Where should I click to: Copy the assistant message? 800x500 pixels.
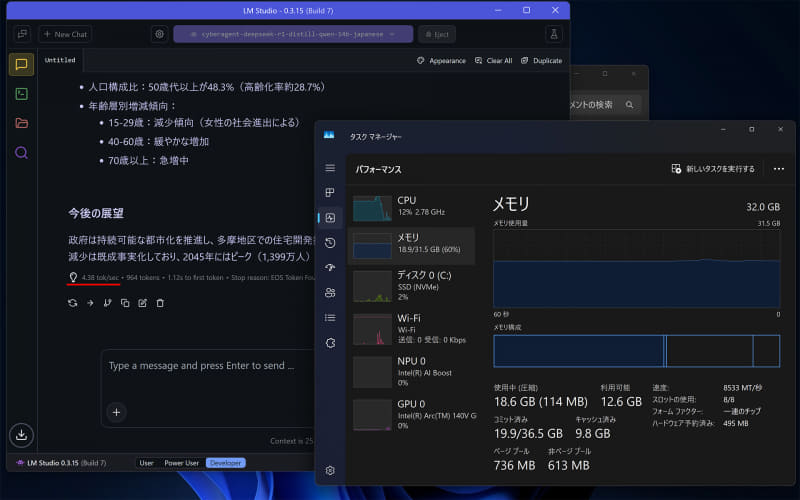pos(125,303)
